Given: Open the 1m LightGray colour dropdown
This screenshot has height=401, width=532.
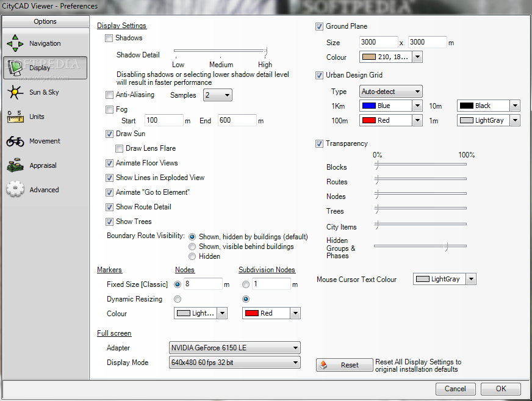Looking at the screenshot, I should [489, 120].
